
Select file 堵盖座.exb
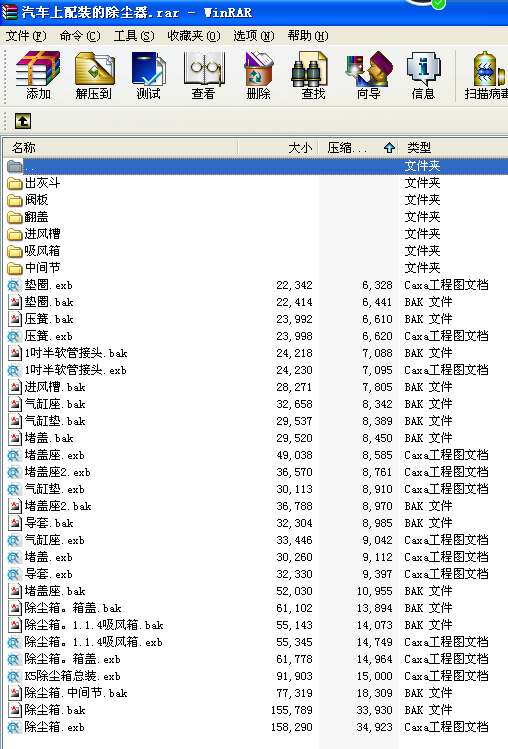(54, 455)
